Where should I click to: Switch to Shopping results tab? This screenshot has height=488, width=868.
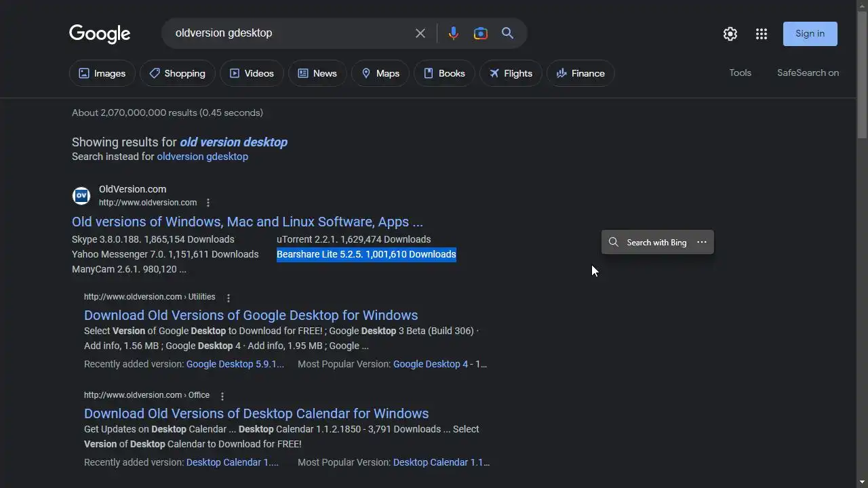pyautogui.click(x=178, y=73)
